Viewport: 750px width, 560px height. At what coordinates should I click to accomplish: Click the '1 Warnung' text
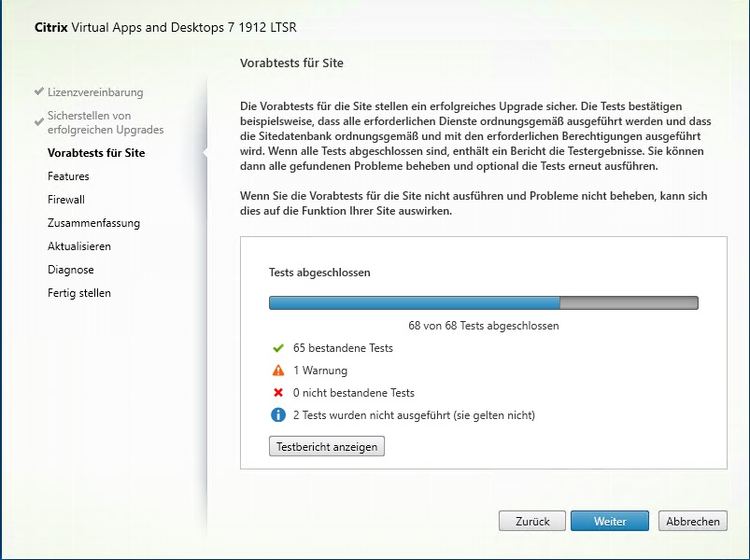pyautogui.click(x=320, y=371)
